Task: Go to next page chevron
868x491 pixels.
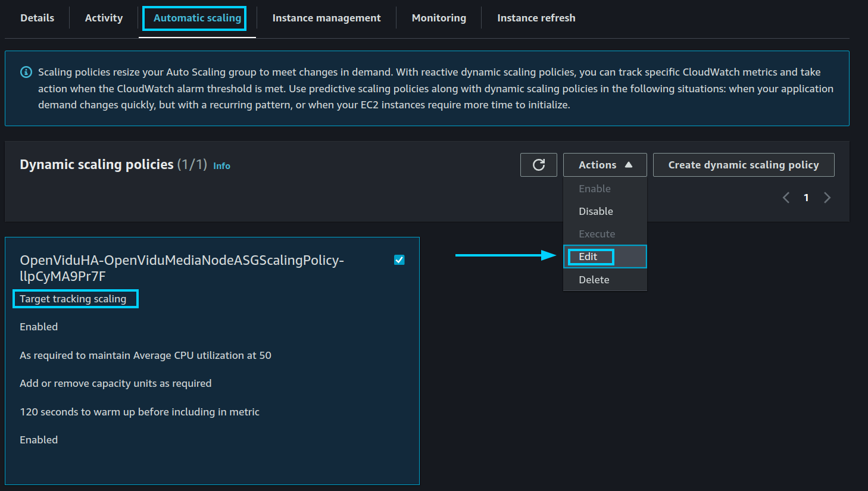Action: [827, 198]
